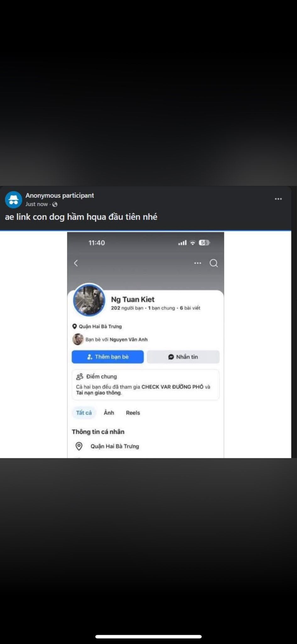Tap the battery indicator in status bar

tap(204, 243)
